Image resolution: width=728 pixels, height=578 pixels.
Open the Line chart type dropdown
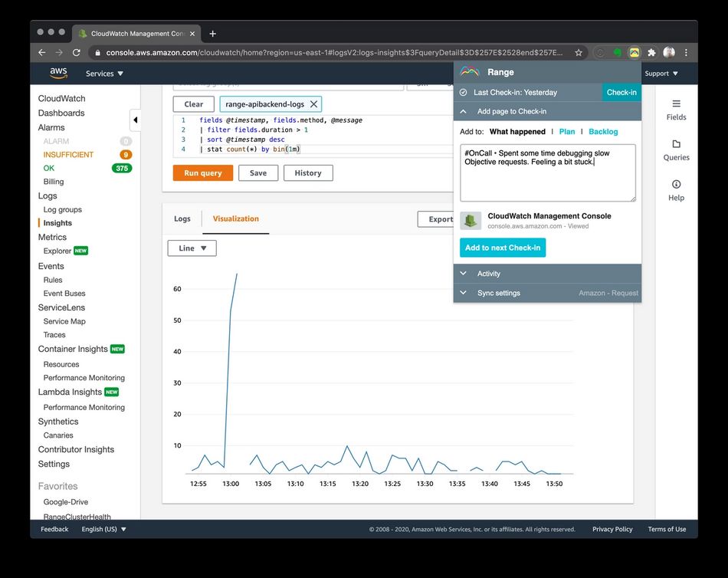coord(192,248)
